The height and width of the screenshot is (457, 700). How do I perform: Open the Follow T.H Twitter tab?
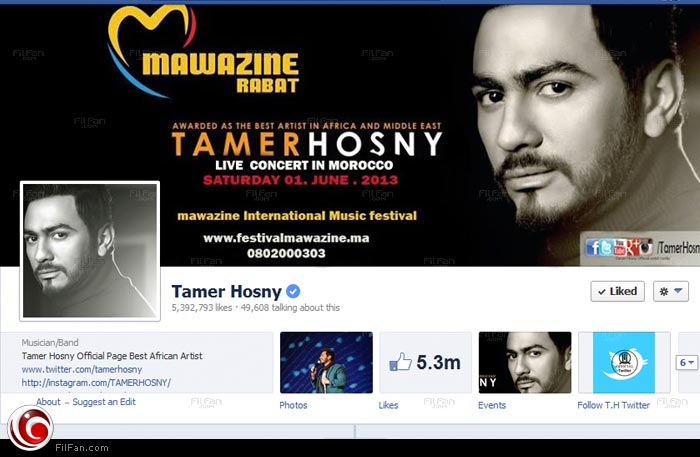point(613,405)
